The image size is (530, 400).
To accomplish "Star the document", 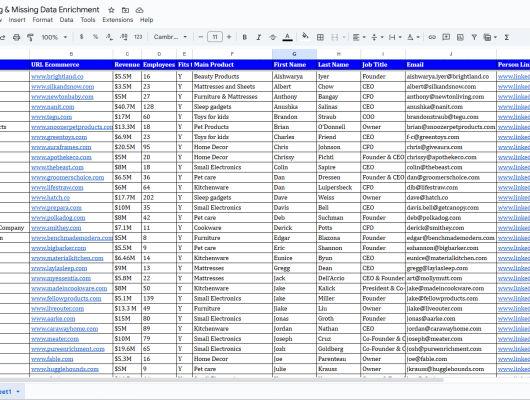I will [x=111, y=10].
